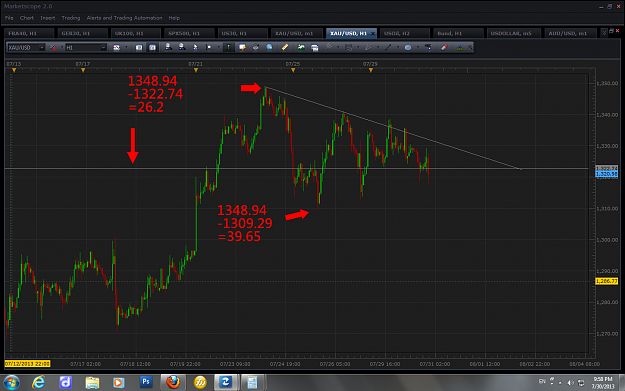Open the chart type dropdown arrow

pyautogui.click(x=126, y=47)
